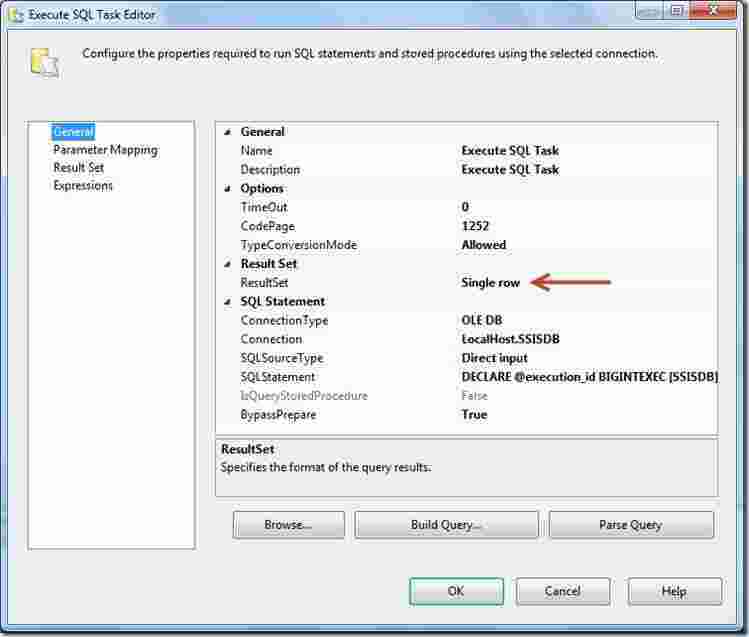Viewport: 749px width, 637px height.
Task: Collapse the General property category
Action: (227, 132)
